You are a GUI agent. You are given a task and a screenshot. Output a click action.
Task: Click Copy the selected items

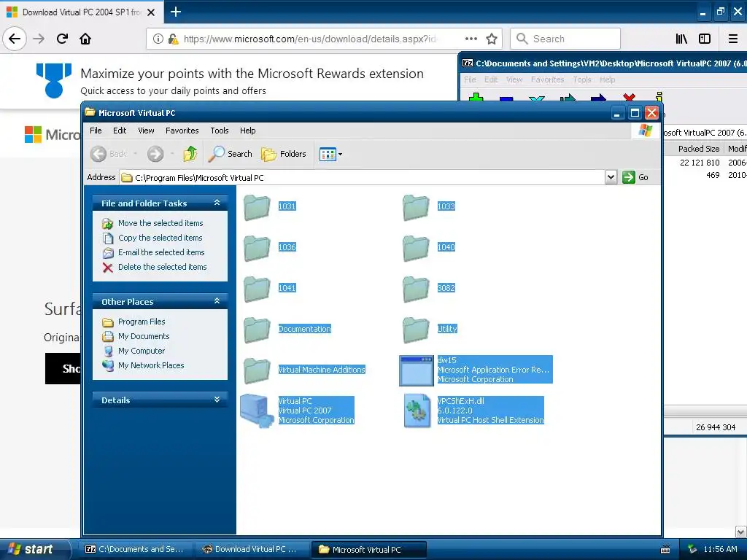(x=160, y=238)
